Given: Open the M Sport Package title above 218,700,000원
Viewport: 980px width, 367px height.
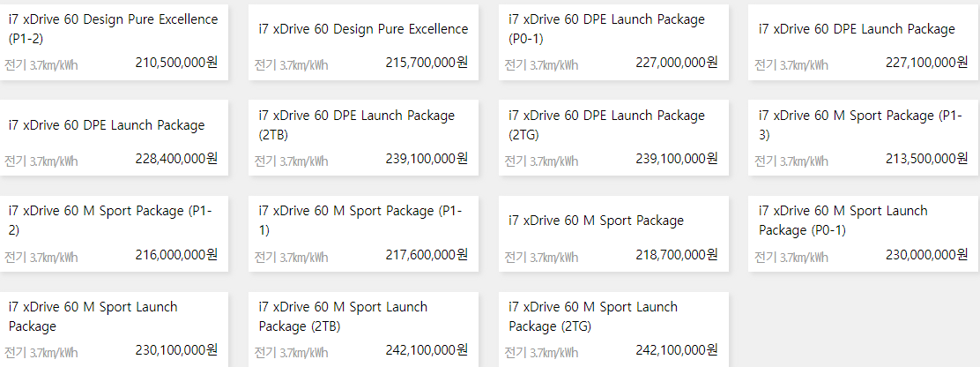Looking at the screenshot, I should (597, 221).
